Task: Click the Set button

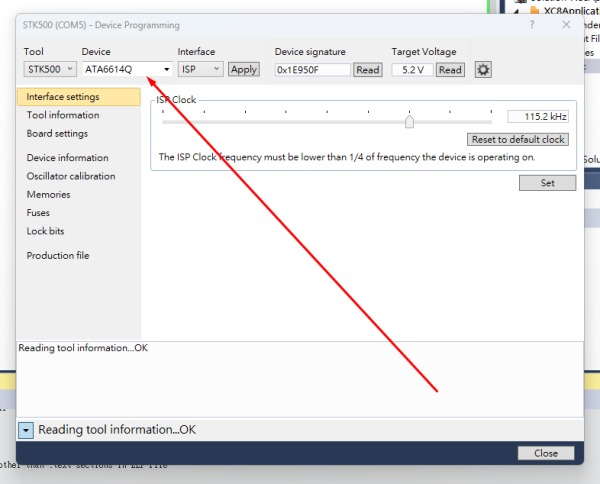Action: pos(547,183)
